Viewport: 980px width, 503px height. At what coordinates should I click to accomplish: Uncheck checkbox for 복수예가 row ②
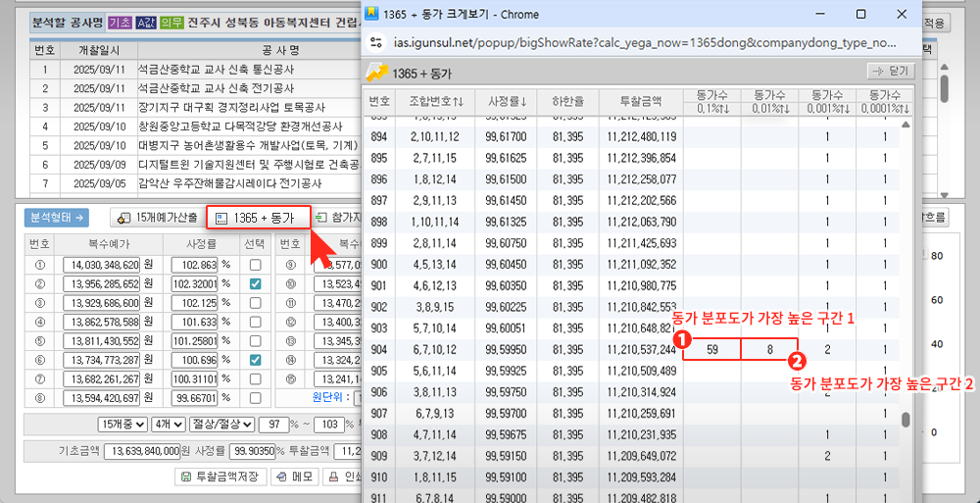255,284
